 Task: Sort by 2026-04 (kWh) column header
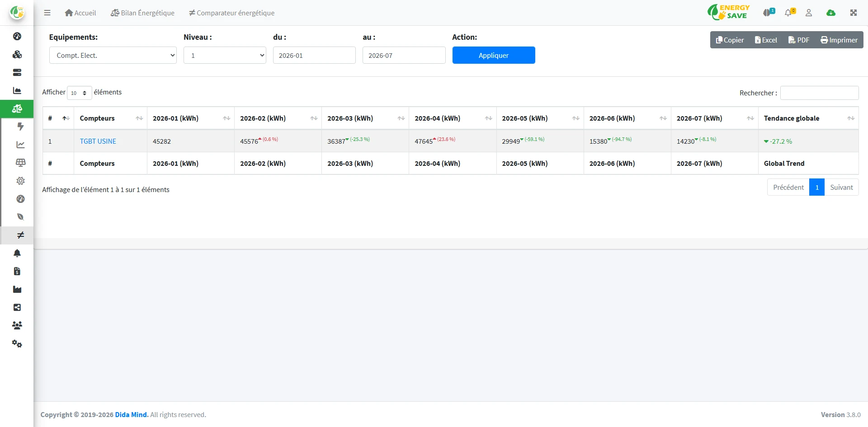453,118
